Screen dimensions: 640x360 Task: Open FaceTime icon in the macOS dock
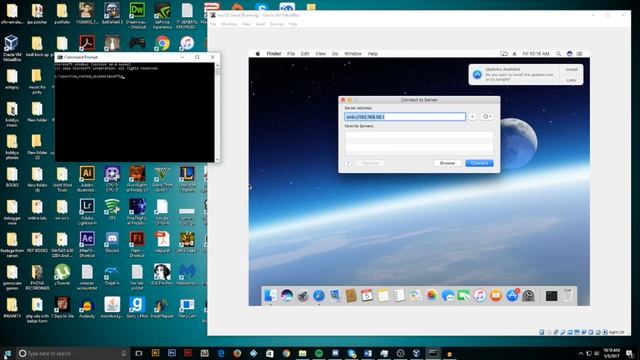[464, 296]
